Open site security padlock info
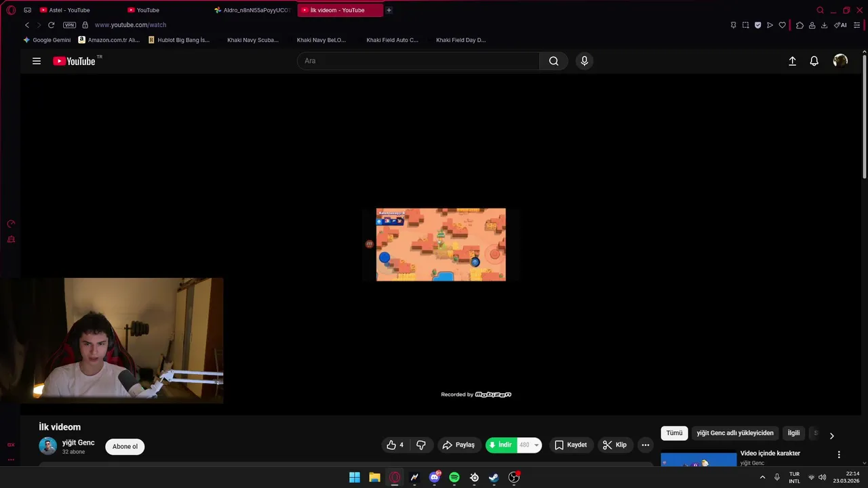Image resolution: width=868 pixels, height=488 pixels. click(85, 25)
